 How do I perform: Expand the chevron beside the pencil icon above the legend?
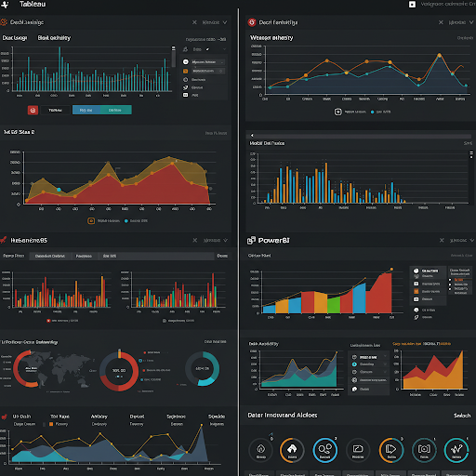click(x=224, y=49)
